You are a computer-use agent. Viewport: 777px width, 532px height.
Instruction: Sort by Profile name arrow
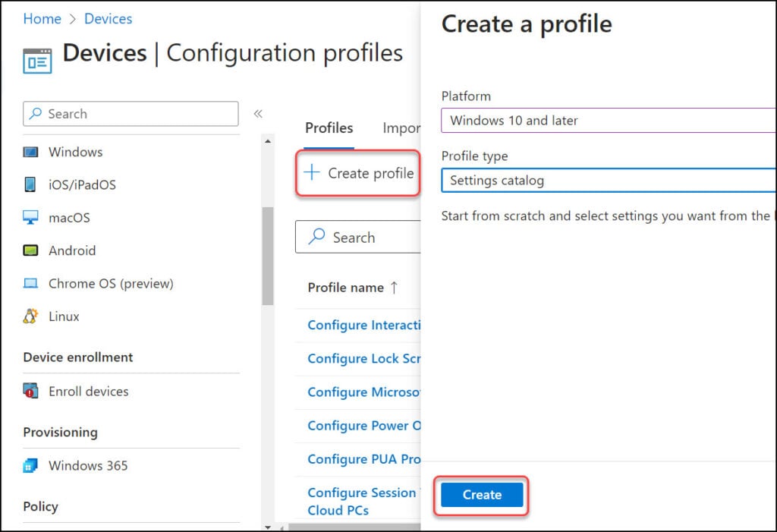coord(394,288)
